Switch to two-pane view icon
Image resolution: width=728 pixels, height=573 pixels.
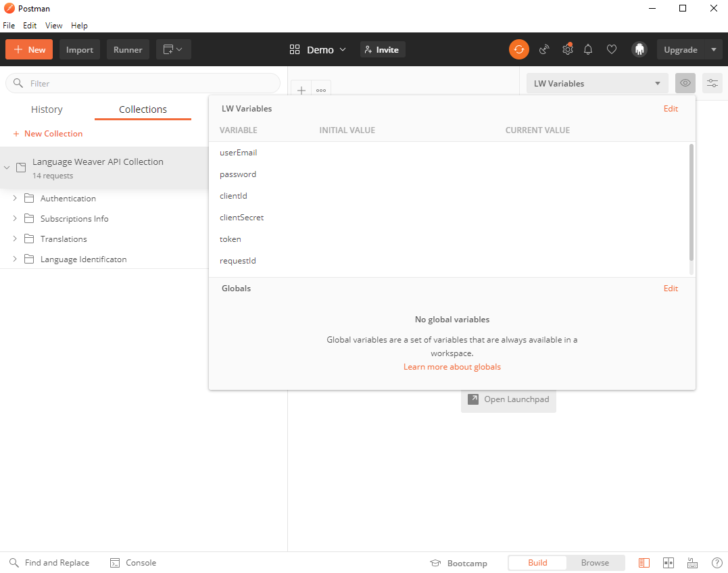coord(668,563)
